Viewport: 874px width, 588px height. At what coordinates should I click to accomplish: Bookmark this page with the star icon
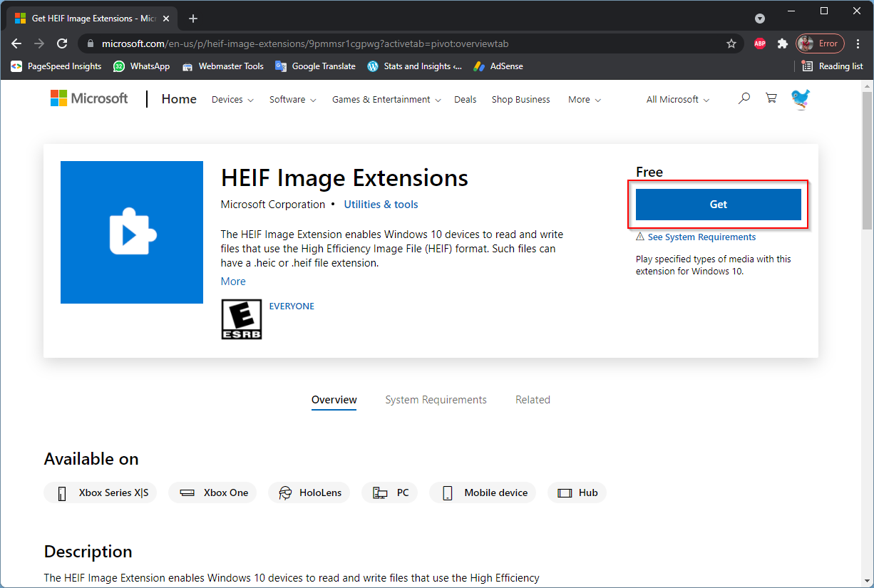click(731, 43)
